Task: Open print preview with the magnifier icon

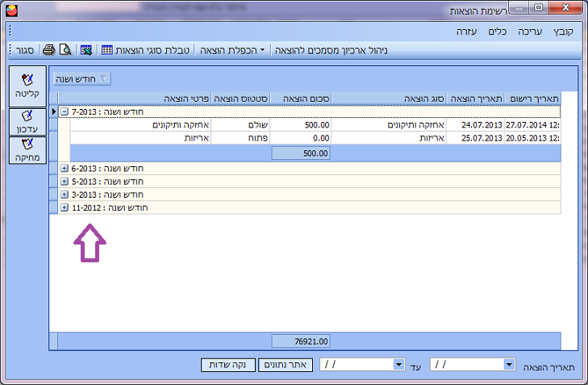Action: point(63,50)
